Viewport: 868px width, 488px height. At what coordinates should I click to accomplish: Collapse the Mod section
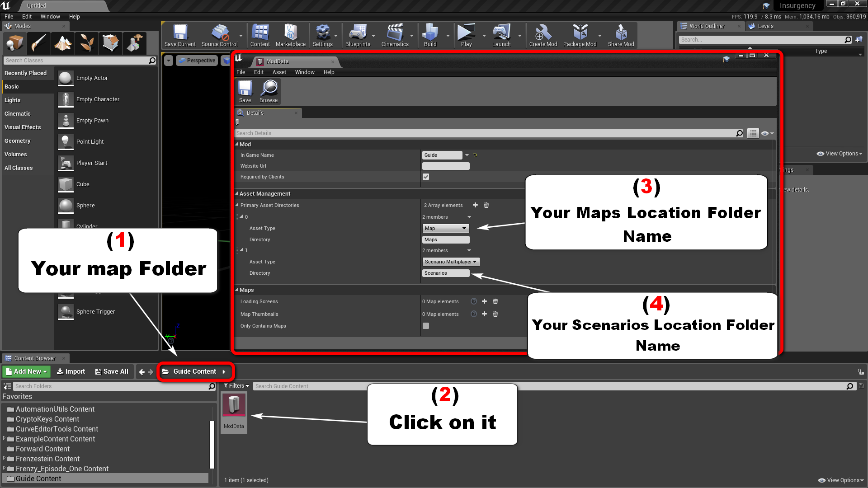(236, 144)
